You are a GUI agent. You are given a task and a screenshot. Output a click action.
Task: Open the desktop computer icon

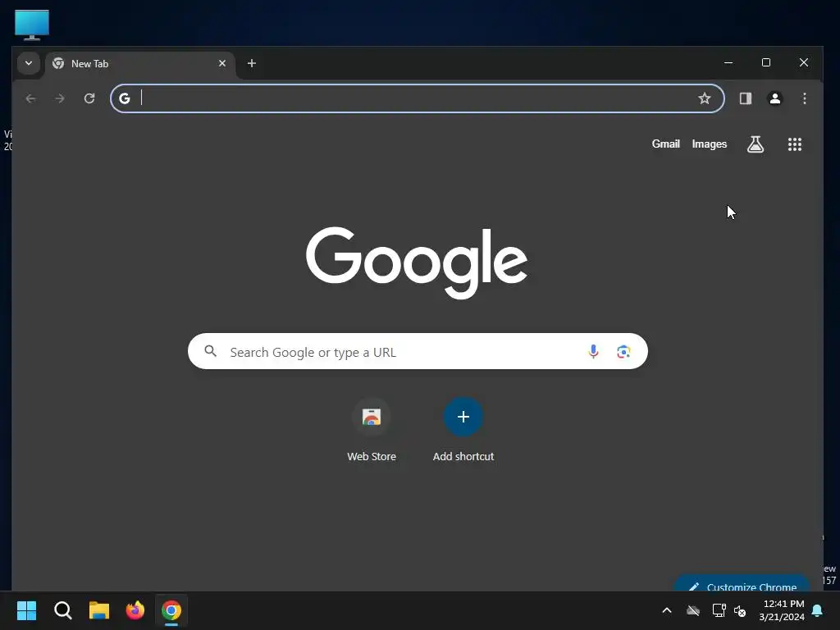[x=32, y=24]
